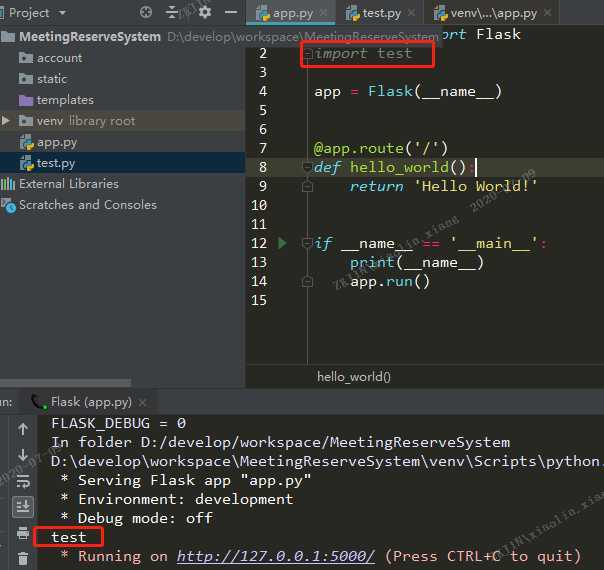Select the templates folder

click(x=65, y=100)
